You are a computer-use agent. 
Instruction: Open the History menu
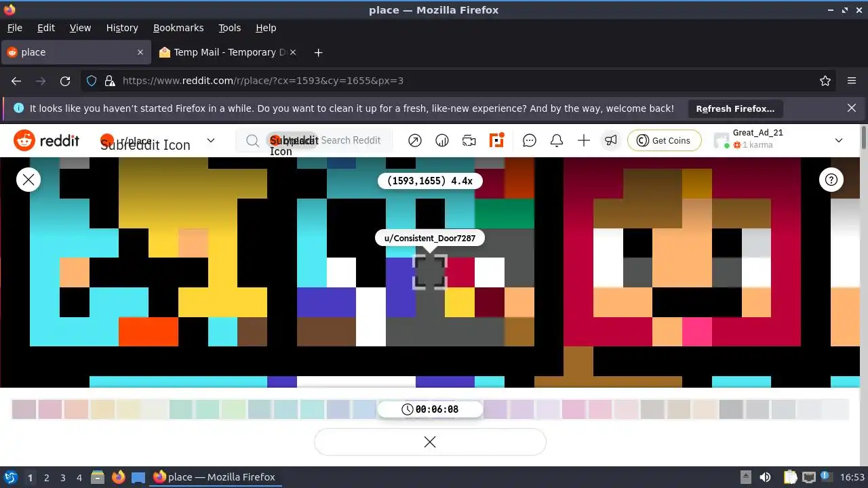click(x=122, y=28)
